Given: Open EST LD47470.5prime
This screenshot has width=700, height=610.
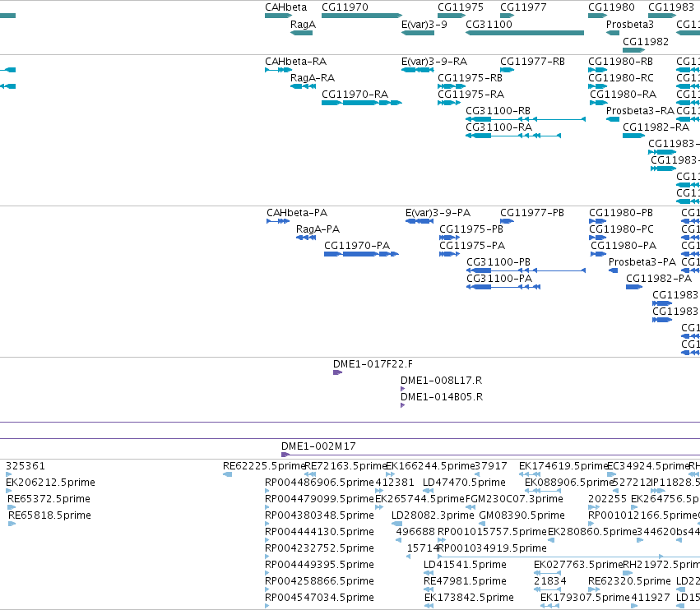Looking at the screenshot, I should pyautogui.click(x=428, y=491).
